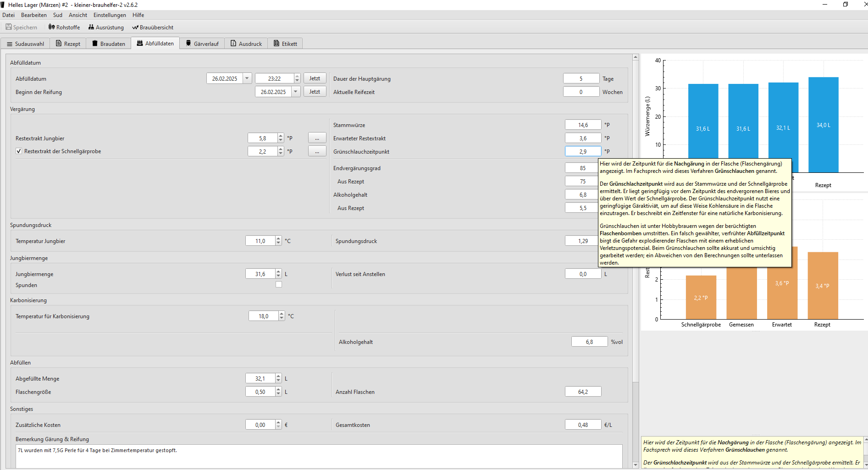This screenshot has width=868, height=470.
Task: Open the Ausrüstung equipment toolbar icon
Action: pyautogui.click(x=91, y=27)
